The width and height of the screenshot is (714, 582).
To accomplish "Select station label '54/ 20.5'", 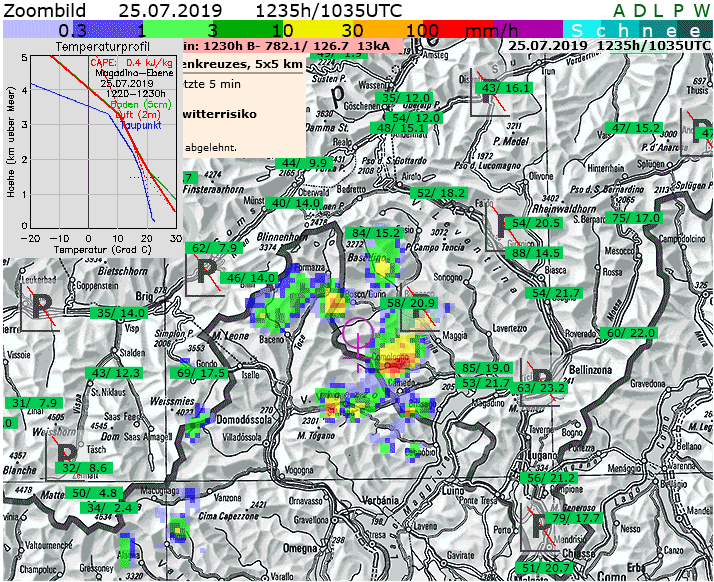I will point(535,223).
